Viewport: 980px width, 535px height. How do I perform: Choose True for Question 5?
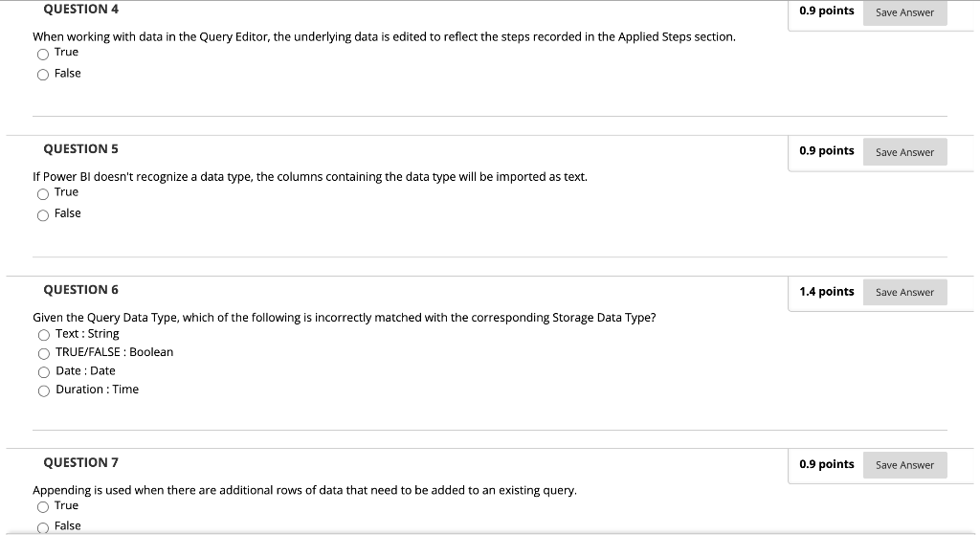click(43, 193)
